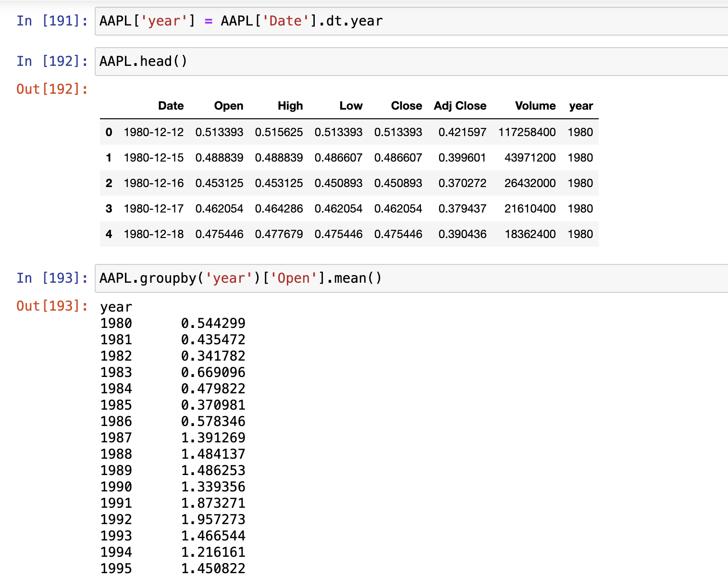This screenshot has width=728, height=577.
Task: Select the 1993 mean value 1.466544
Action: (213, 536)
